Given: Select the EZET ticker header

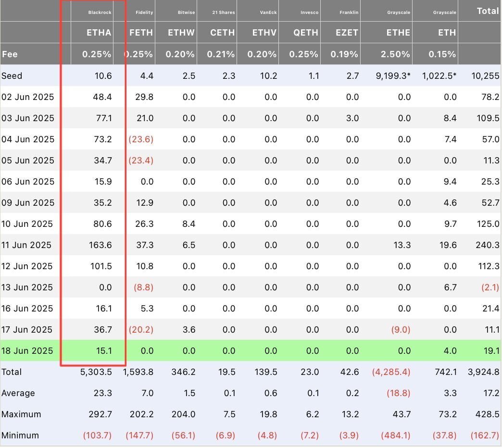Looking at the screenshot, I should [347, 33].
